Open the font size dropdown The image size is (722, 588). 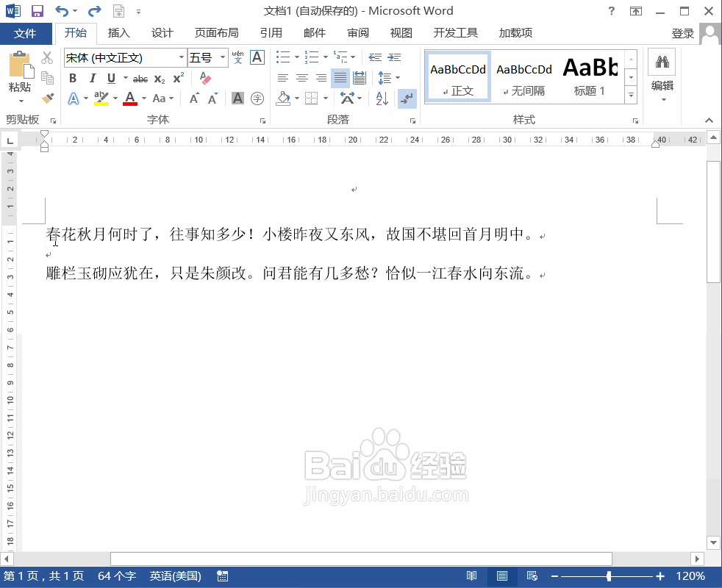223,57
